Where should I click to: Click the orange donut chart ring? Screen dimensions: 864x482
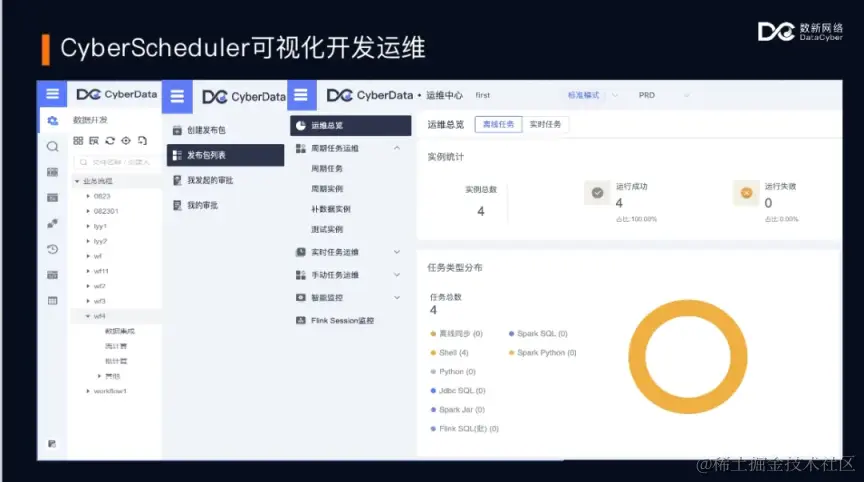coord(636,357)
